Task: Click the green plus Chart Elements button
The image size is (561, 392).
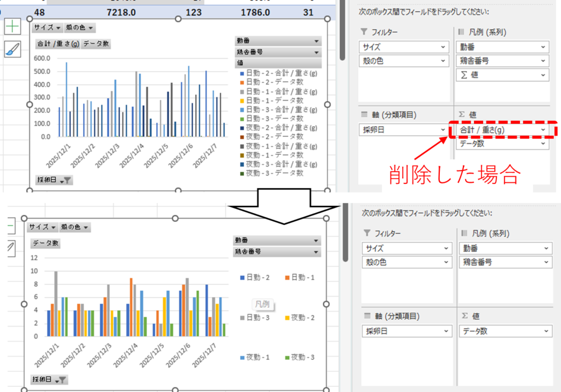Action: click(12, 26)
